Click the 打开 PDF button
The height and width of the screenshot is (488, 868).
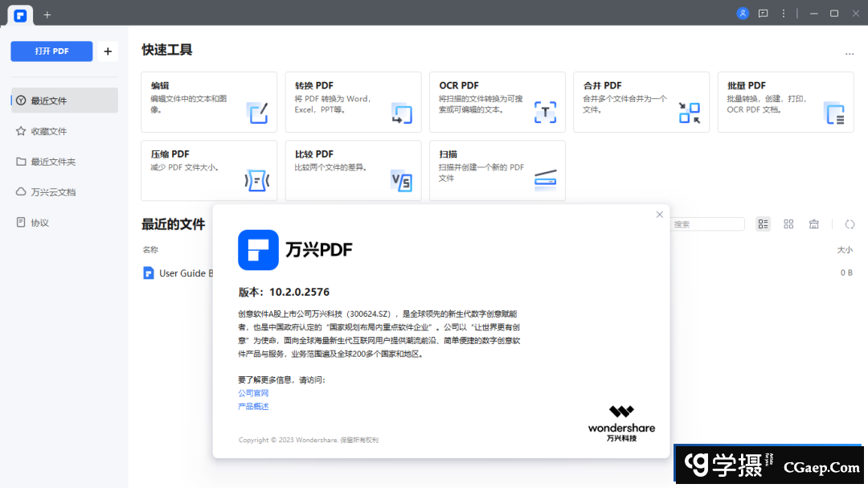click(51, 51)
